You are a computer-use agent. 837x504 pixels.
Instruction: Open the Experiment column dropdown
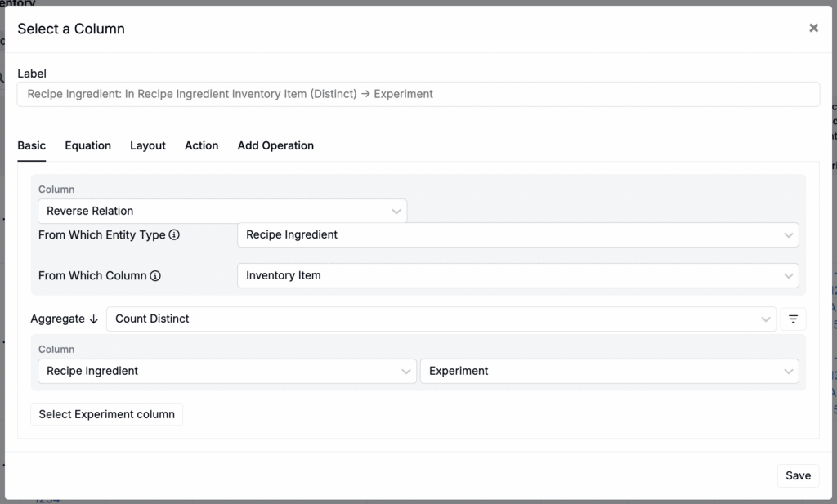point(608,371)
